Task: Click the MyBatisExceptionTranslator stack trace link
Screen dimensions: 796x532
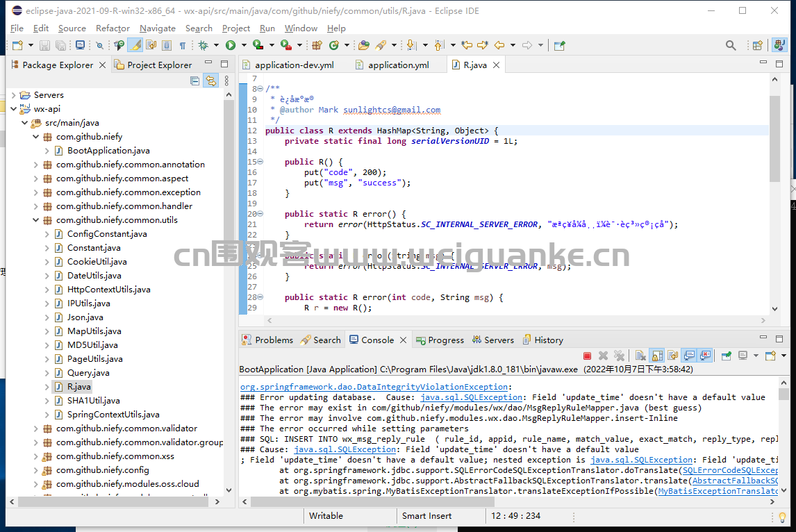Action: pyautogui.click(x=718, y=491)
